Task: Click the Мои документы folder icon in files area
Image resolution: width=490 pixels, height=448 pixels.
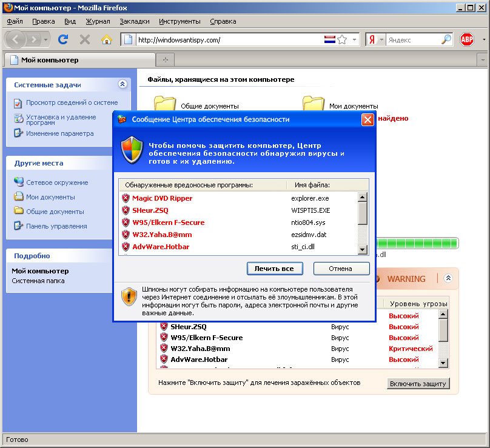Action: point(314,104)
